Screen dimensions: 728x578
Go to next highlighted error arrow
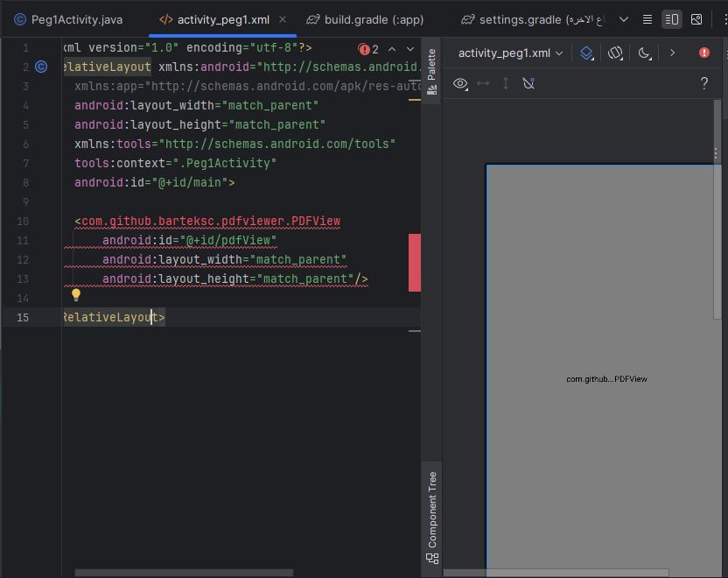click(410, 49)
